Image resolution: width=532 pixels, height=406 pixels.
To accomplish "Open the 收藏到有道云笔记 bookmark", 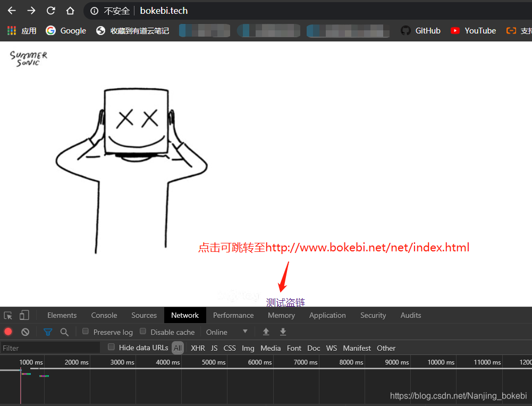I will (x=132, y=31).
